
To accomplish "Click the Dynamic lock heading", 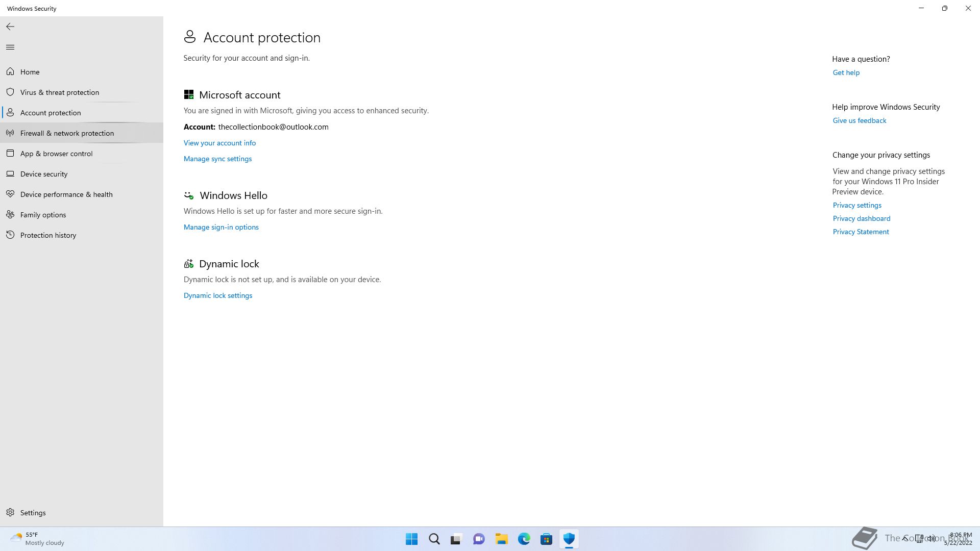I will [229, 264].
